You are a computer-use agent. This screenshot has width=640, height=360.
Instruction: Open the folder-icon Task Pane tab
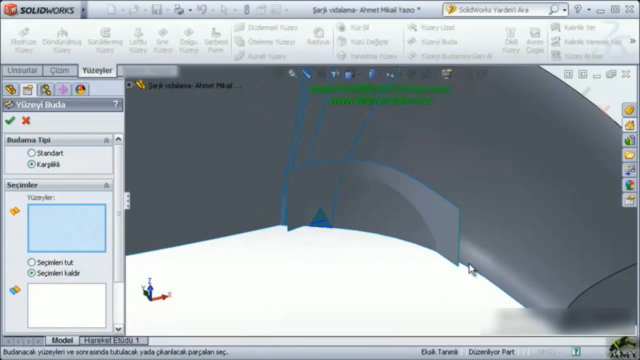(x=629, y=155)
